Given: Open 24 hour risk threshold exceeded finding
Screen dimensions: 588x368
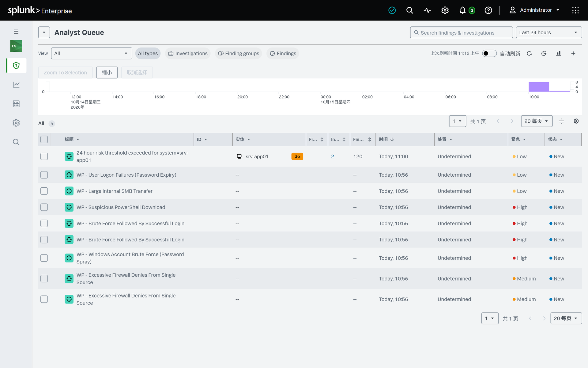Looking at the screenshot, I should tap(132, 156).
